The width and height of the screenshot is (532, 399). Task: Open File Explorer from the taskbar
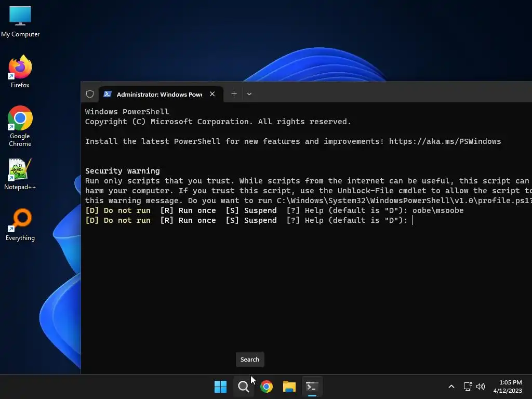pos(289,387)
